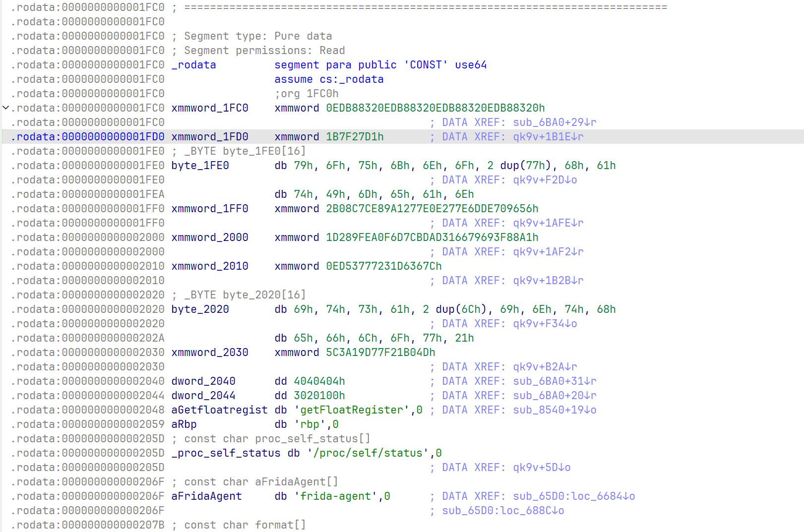Click the byte_2020 array name
This screenshot has height=532, width=804.
click(200, 309)
